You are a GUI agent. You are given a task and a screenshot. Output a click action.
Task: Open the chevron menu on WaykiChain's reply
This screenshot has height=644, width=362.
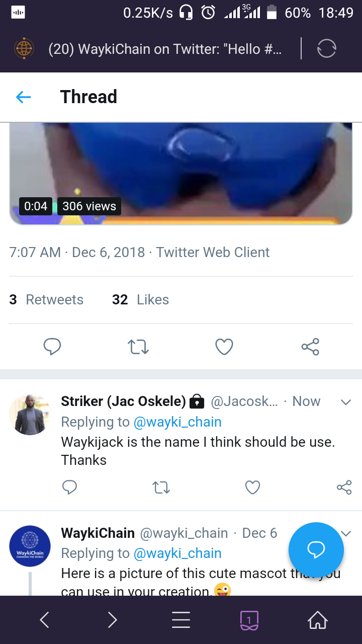pyautogui.click(x=345, y=533)
